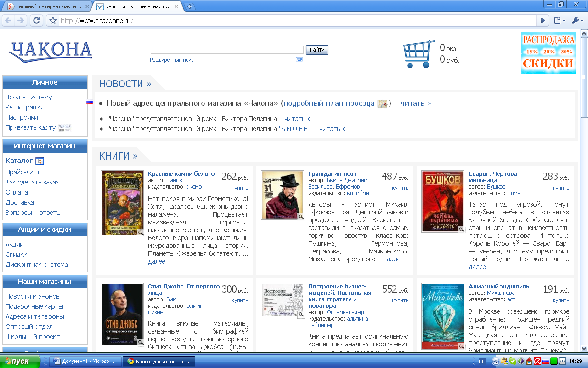Viewport: 588px width, 368px height.
Task: Open the КНИГИ » section heading
Action: [119, 156]
